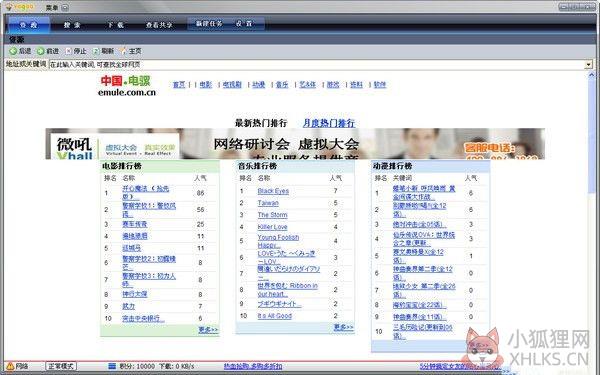Click the 积分: 10000 status text

pyautogui.click(x=137, y=366)
